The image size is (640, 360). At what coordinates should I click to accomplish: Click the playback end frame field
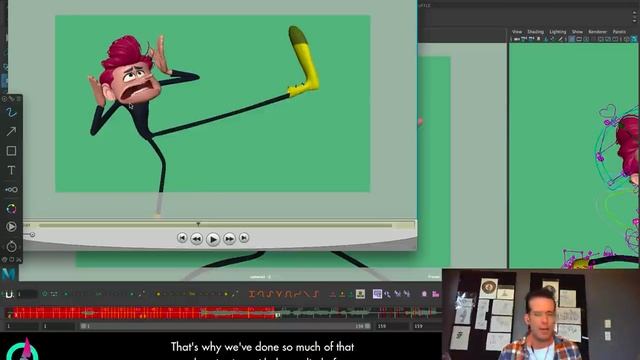pos(392,326)
